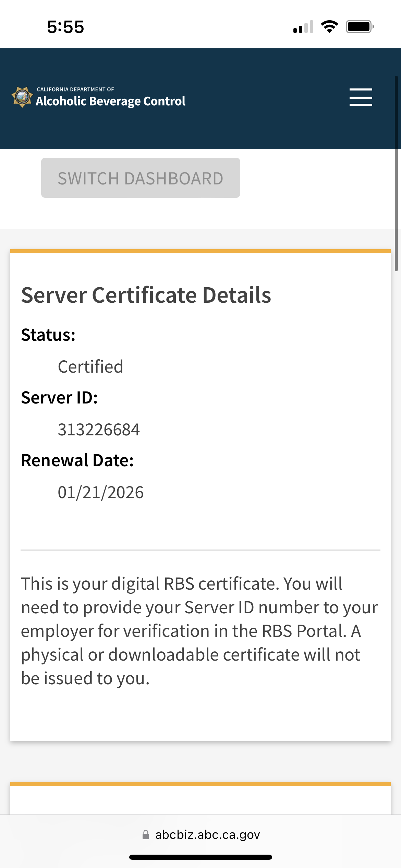Tap the Wi-Fi status icon

329,27
